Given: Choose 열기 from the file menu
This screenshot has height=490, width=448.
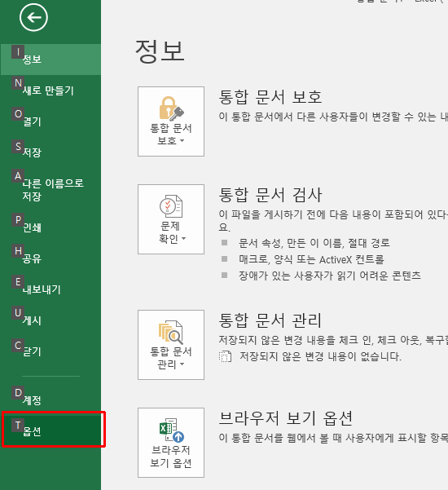Looking at the screenshot, I should (51, 121).
